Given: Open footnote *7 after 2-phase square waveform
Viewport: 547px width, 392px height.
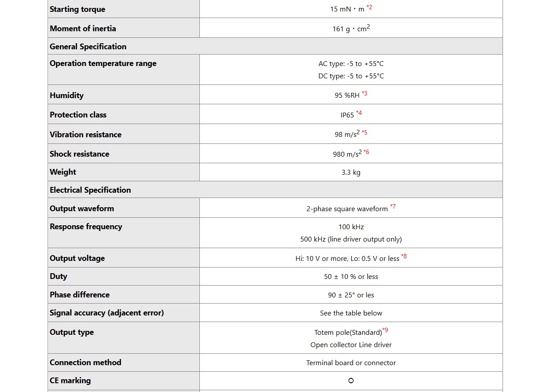Looking at the screenshot, I should (x=393, y=207).
